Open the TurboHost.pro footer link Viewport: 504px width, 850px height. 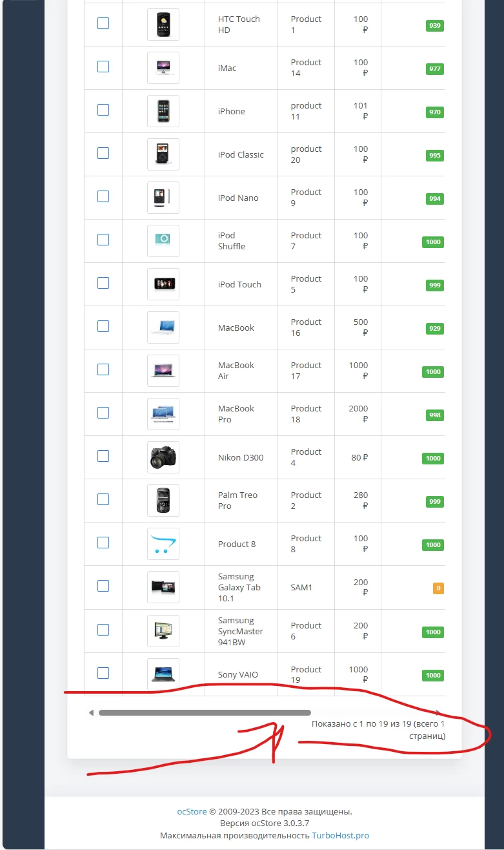click(x=341, y=835)
